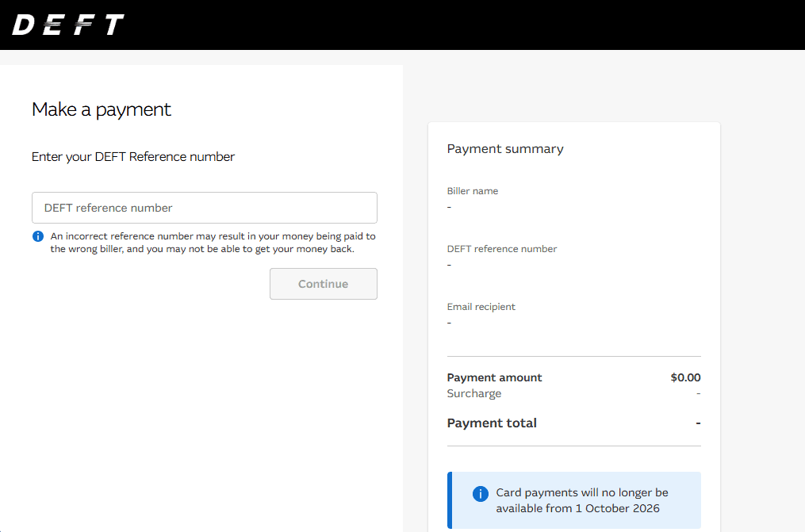The width and height of the screenshot is (805, 532).
Task: Click the 'Biller name' label
Action: click(473, 191)
